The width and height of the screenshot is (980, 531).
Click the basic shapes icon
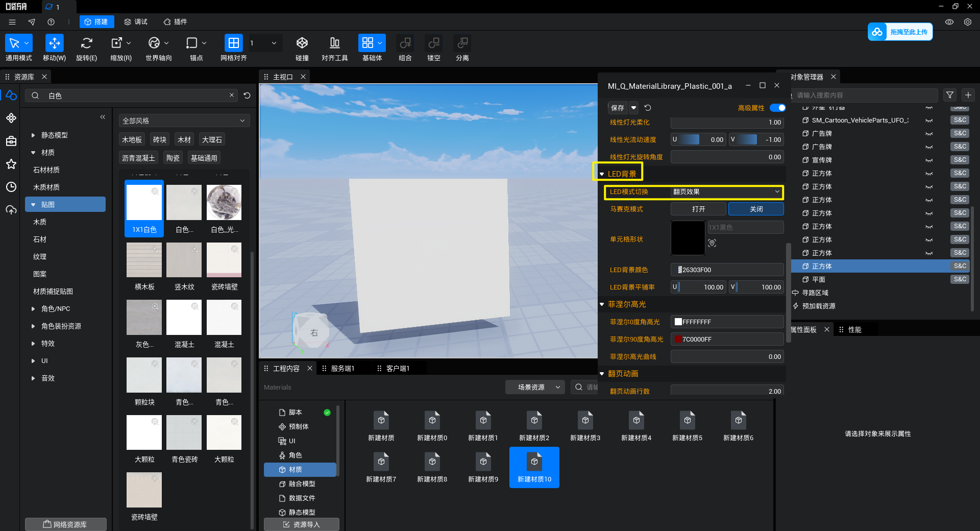click(x=367, y=43)
